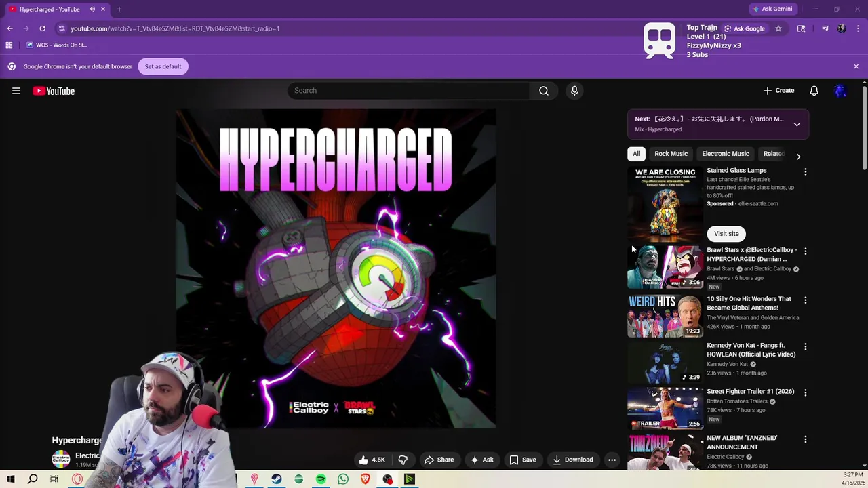Open options for Street Fighter Trailer
This screenshot has height=488, width=868.
point(805,393)
